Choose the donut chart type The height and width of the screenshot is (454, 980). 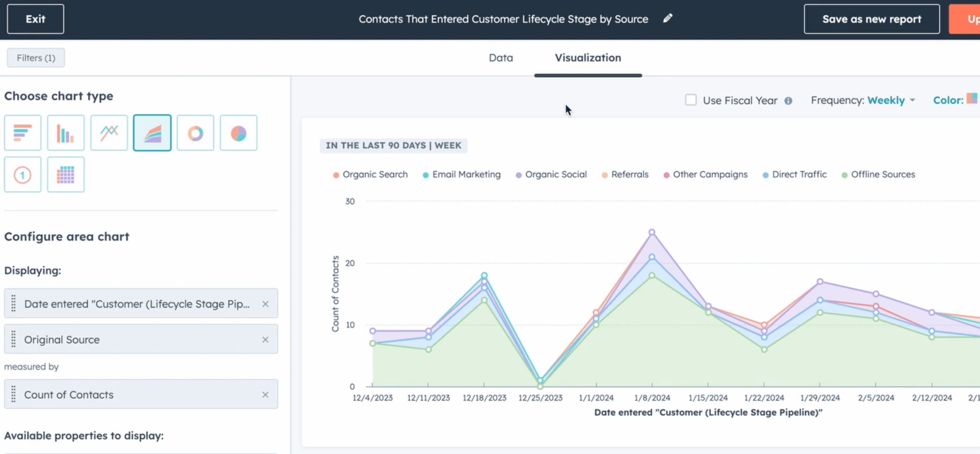(195, 133)
